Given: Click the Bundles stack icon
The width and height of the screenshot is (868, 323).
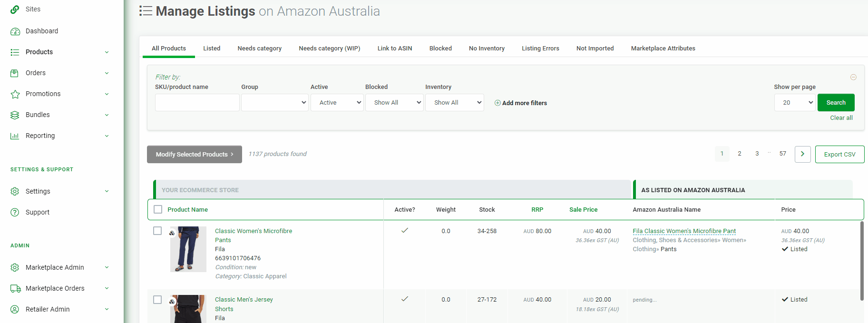Looking at the screenshot, I should tap(15, 115).
